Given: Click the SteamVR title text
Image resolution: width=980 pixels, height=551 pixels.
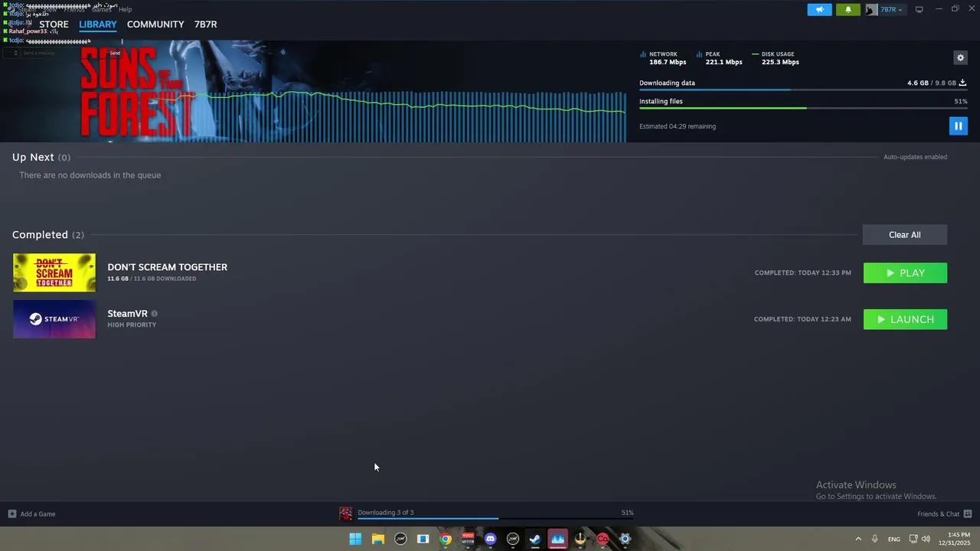Looking at the screenshot, I should click(x=127, y=314).
